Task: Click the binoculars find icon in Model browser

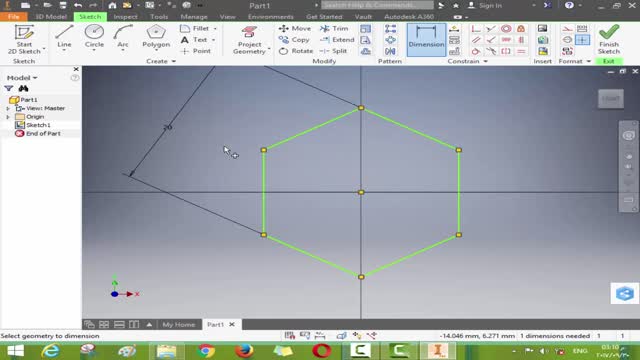Action: pos(23,88)
